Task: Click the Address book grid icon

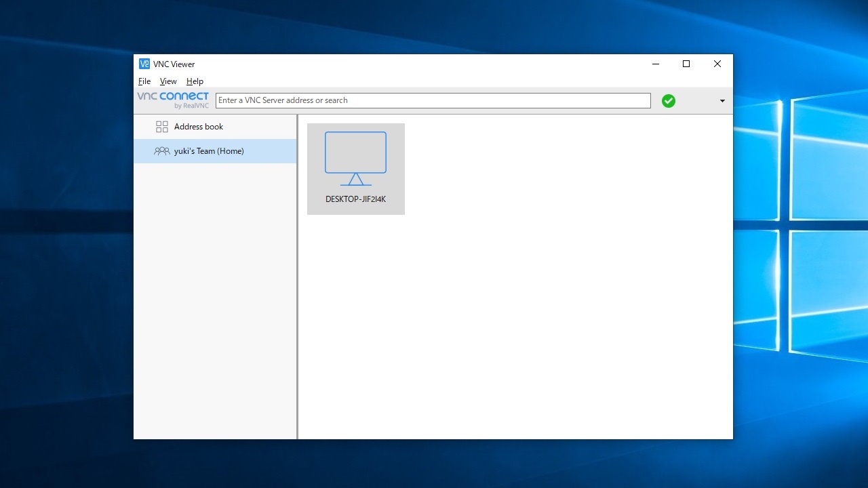Action: coord(162,127)
